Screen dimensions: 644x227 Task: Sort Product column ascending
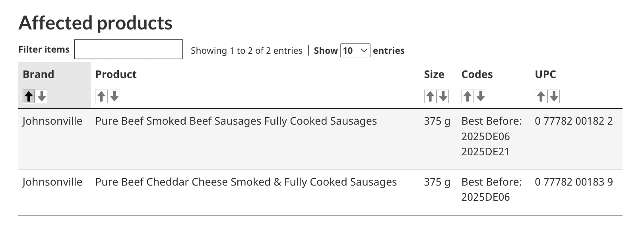pyautogui.click(x=101, y=96)
